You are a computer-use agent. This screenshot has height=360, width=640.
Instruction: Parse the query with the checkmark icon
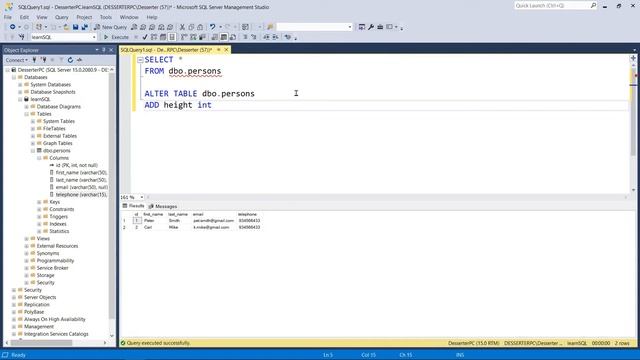pos(144,37)
